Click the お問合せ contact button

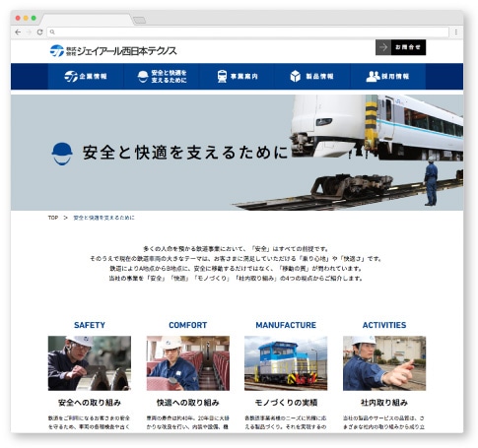(x=400, y=47)
